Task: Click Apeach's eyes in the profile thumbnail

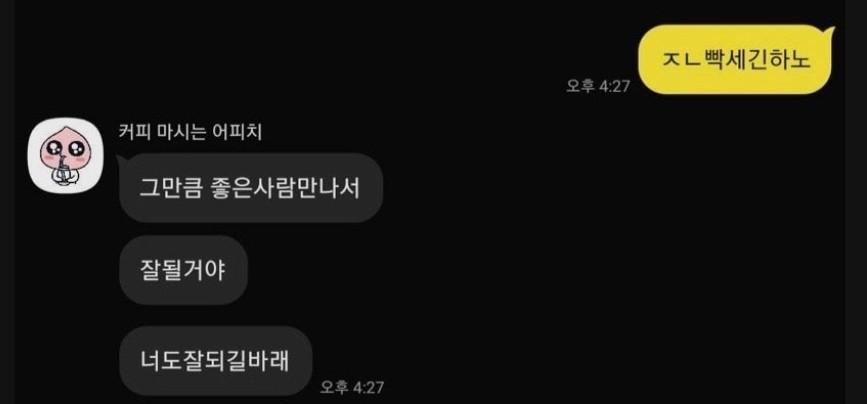Action: pos(66,148)
